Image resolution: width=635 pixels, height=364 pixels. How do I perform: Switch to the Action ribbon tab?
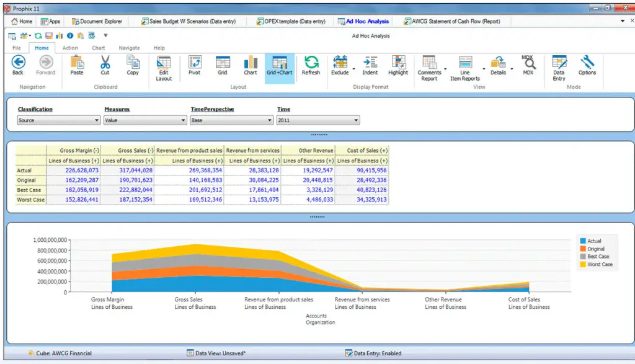[x=70, y=48]
